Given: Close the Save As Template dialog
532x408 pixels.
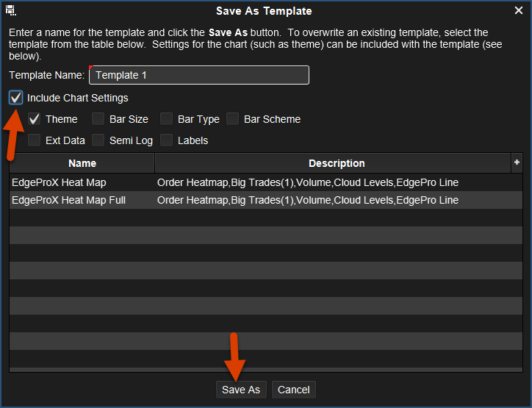Looking at the screenshot, I should click(519, 11).
